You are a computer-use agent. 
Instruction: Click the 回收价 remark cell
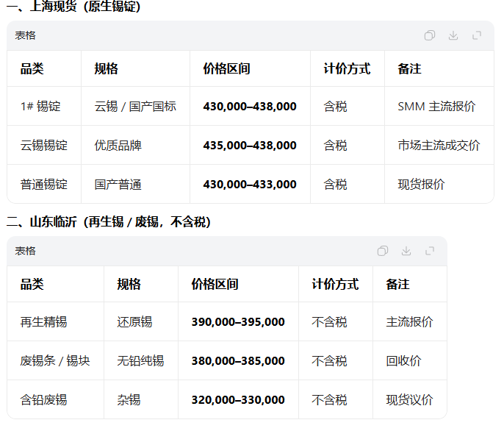pyautogui.click(x=404, y=361)
